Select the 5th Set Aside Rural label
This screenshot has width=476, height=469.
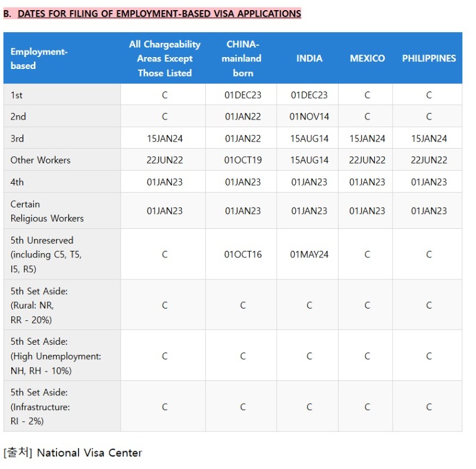[x=39, y=305]
